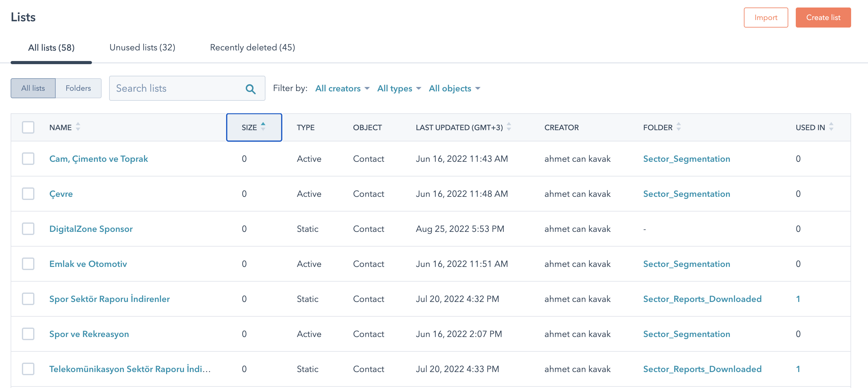Image resolution: width=868 pixels, height=388 pixels.
Task: Click Used In count 1 for Spor Sektör
Action: pos(798,299)
